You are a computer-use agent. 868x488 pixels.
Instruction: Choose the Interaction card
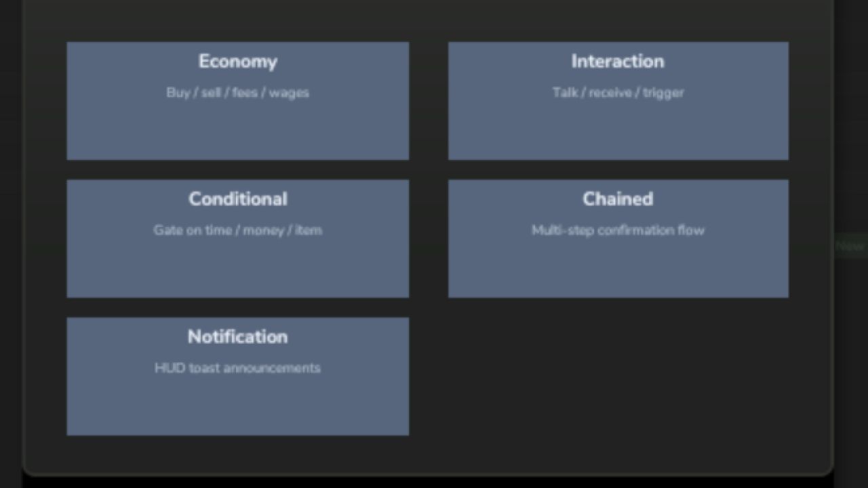618,100
